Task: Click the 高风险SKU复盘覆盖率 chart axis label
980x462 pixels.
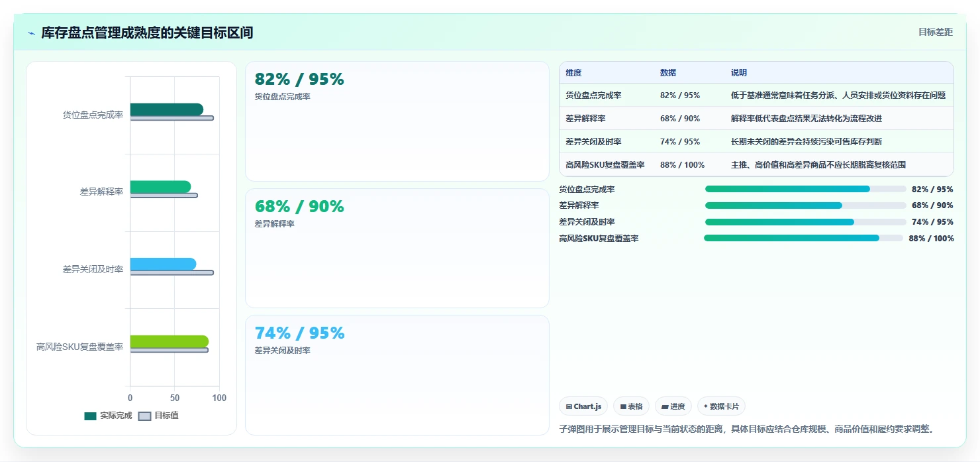Action: click(x=79, y=347)
